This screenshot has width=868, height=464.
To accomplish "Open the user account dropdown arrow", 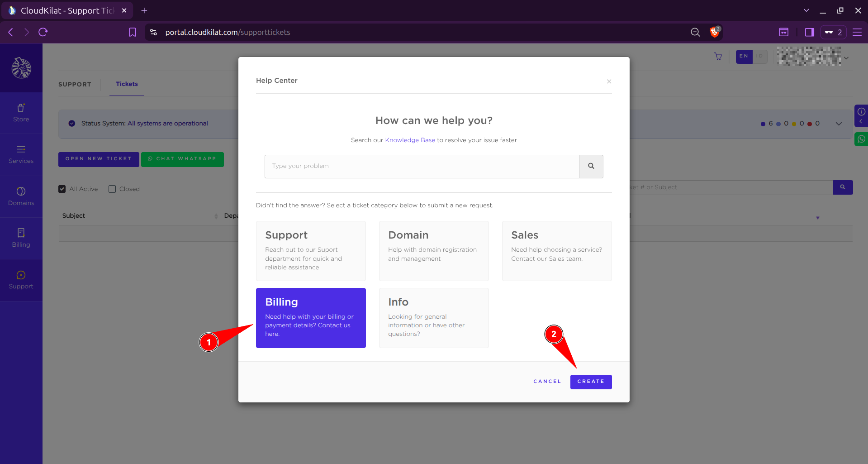I will pyautogui.click(x=846, y=58).
